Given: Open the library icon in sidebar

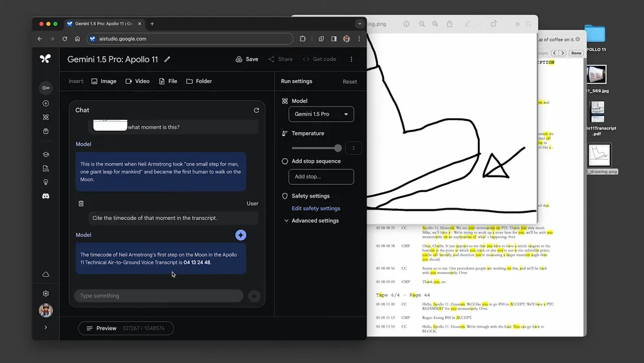Looking at the screenshot, I should click(x=46, y=131).
